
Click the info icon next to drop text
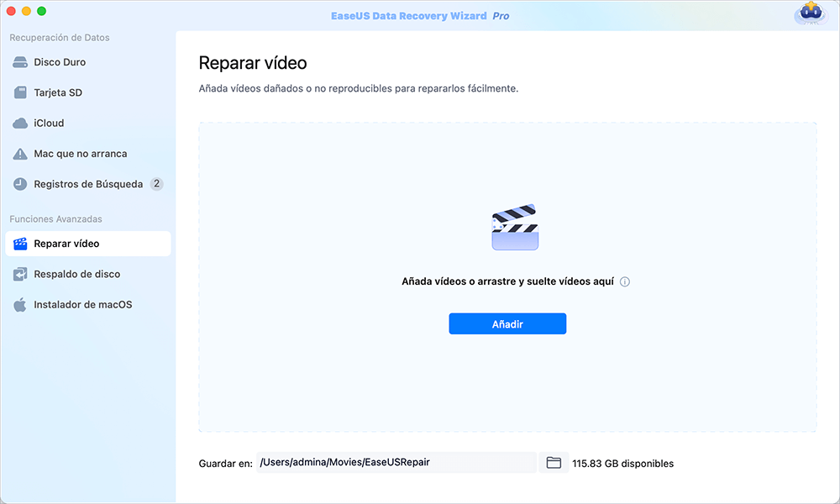coord(625,281)
